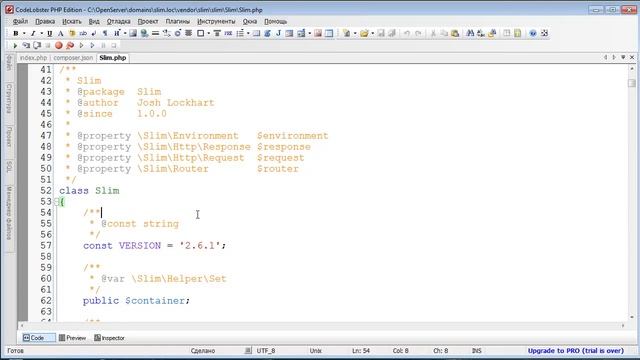Image resolution: width=640 pixels, height=360 pixels.
Task: Open the Структура side panel
Action: coord(9,99)
